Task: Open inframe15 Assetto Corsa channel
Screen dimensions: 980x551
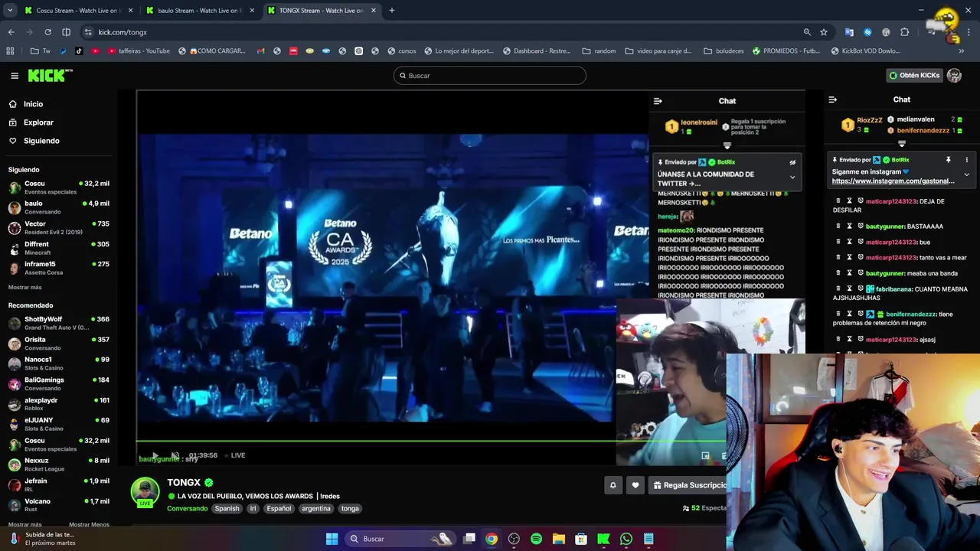Action: pos(59,268)
